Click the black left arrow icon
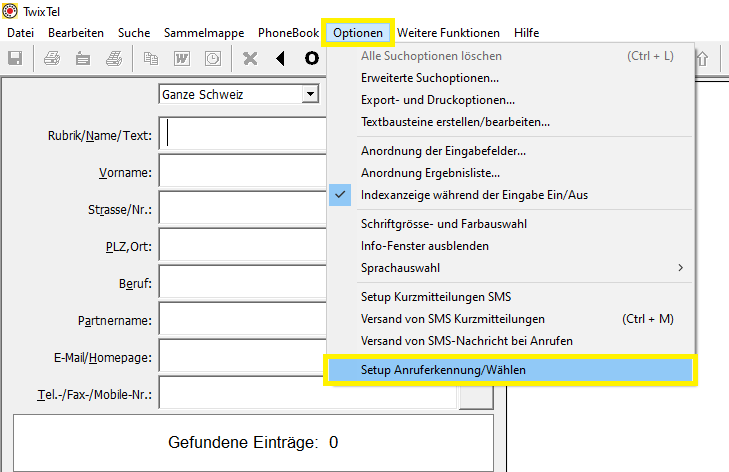The height and width of the screenshot is (472, 729). (280, 58)
